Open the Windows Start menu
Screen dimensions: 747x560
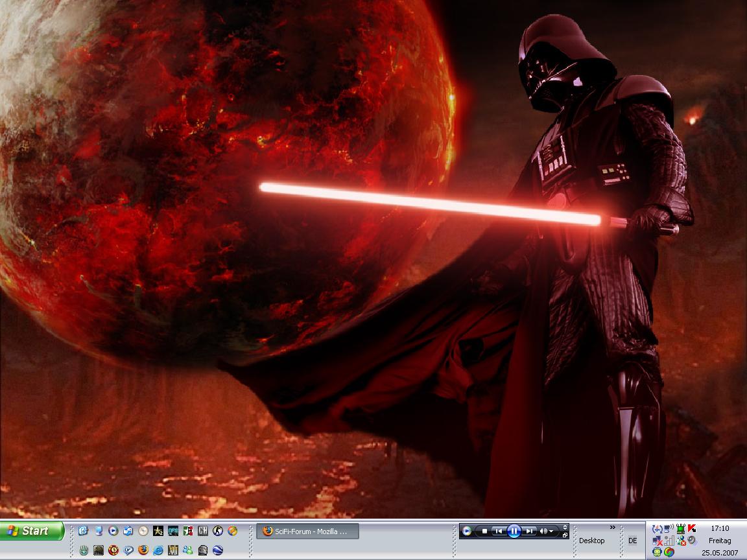coord(32,531)
